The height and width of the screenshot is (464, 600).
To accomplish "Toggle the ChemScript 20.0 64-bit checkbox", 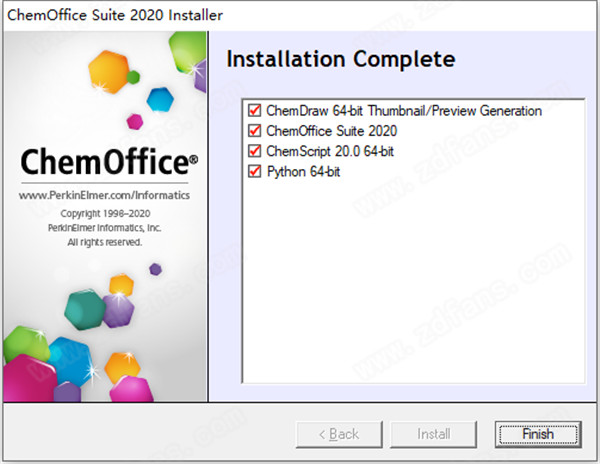I will click(x=253, y=151).
